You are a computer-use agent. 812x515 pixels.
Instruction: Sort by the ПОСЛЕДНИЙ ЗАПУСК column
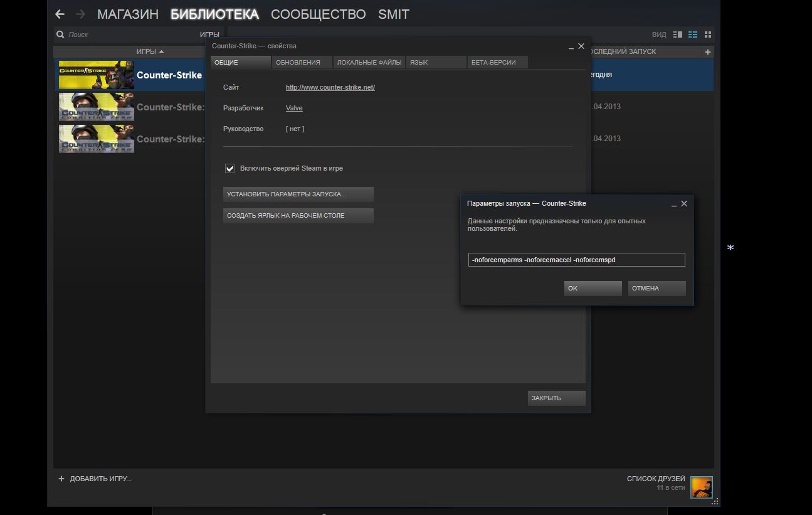[x=623, y=51]
